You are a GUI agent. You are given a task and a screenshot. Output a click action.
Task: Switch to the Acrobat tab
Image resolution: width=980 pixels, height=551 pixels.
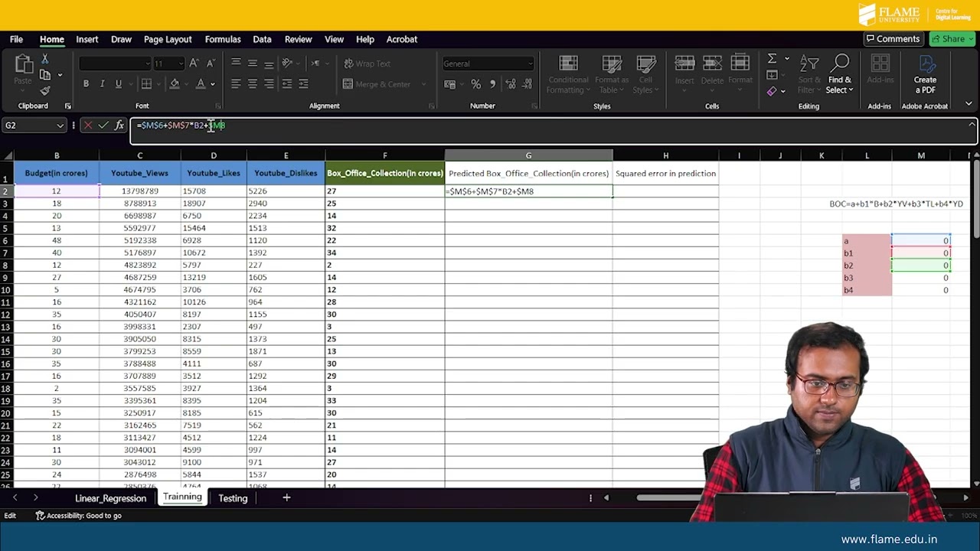(402, 39)
